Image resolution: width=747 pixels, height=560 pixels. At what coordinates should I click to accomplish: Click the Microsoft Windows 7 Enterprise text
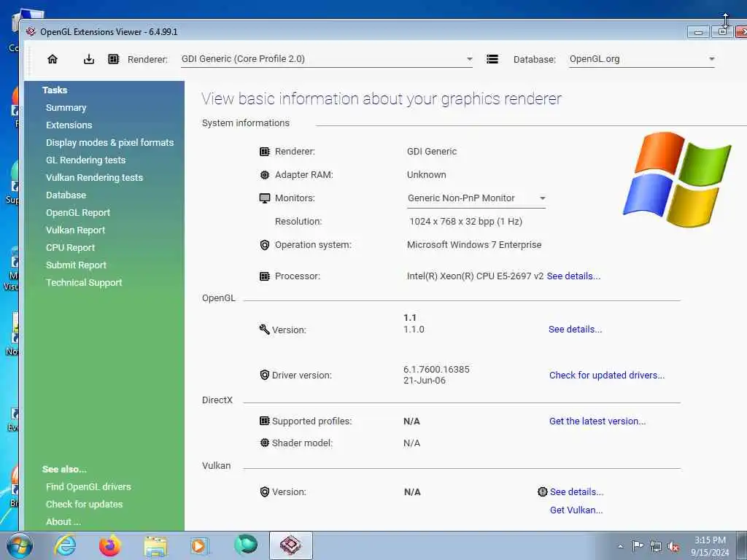(474, 245)
